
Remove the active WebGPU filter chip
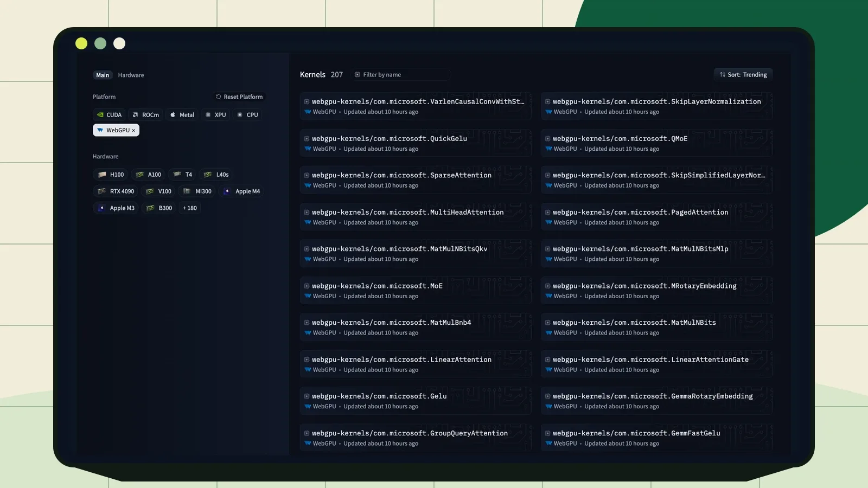point(133,131)
